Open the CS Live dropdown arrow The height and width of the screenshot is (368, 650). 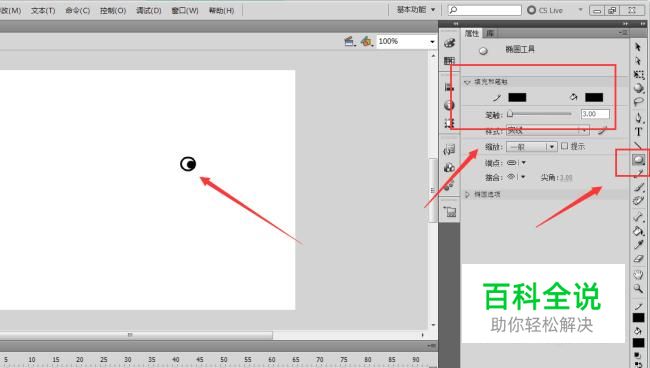(580, 10)
